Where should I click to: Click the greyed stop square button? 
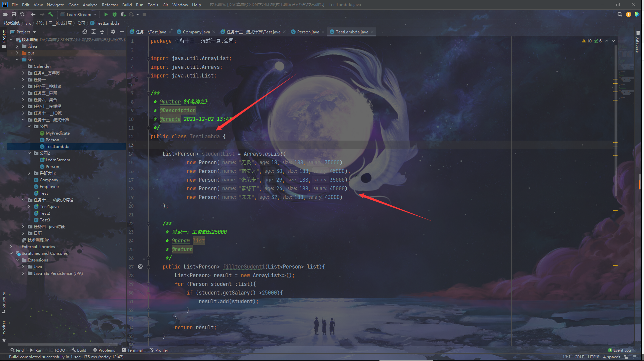(144, 14)
